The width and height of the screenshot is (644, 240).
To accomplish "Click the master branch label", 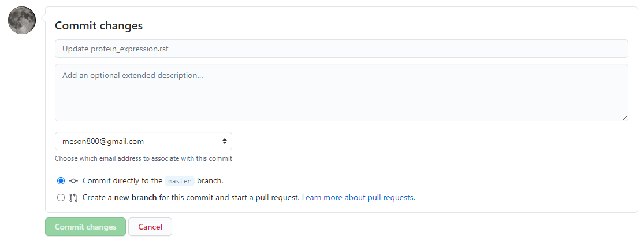I will click(x=180, y=181).
